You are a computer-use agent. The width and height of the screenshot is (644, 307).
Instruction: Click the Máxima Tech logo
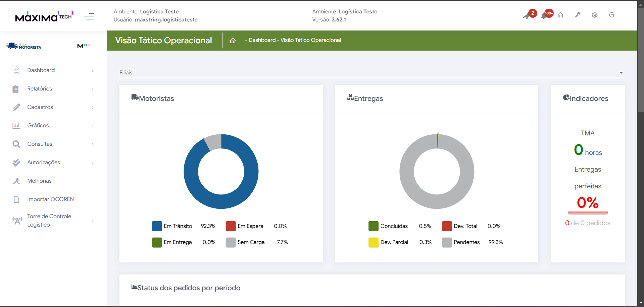44,16
